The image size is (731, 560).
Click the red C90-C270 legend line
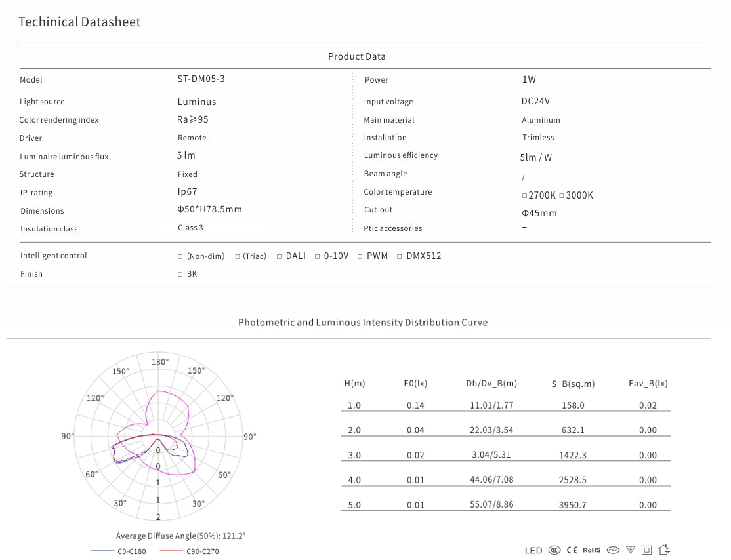pyautogui.click(x=172, y=551)
